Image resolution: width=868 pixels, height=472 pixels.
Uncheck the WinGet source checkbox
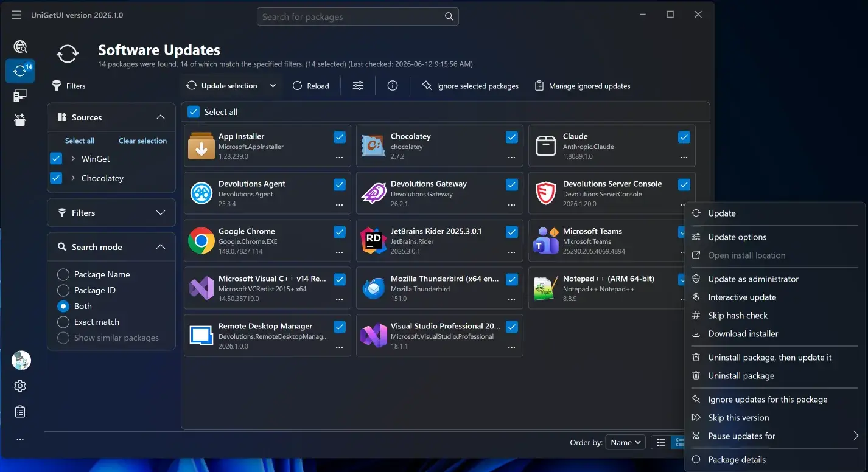[56, 159]
